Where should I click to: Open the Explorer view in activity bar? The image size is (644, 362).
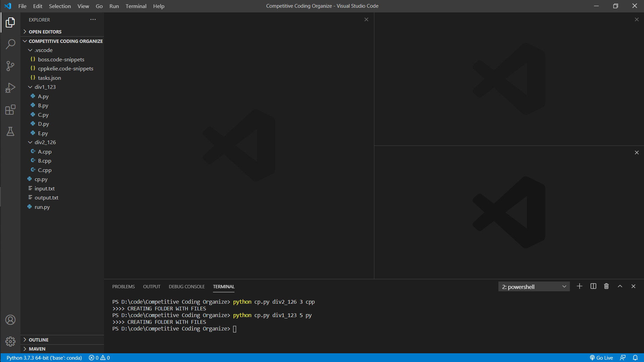tap(10, 22)
